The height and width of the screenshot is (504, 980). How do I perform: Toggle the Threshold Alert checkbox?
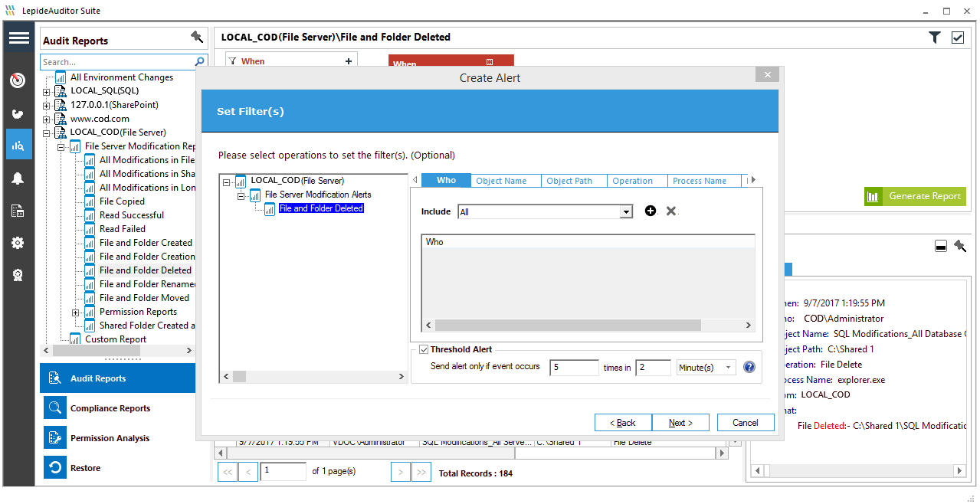coord(424,349)
